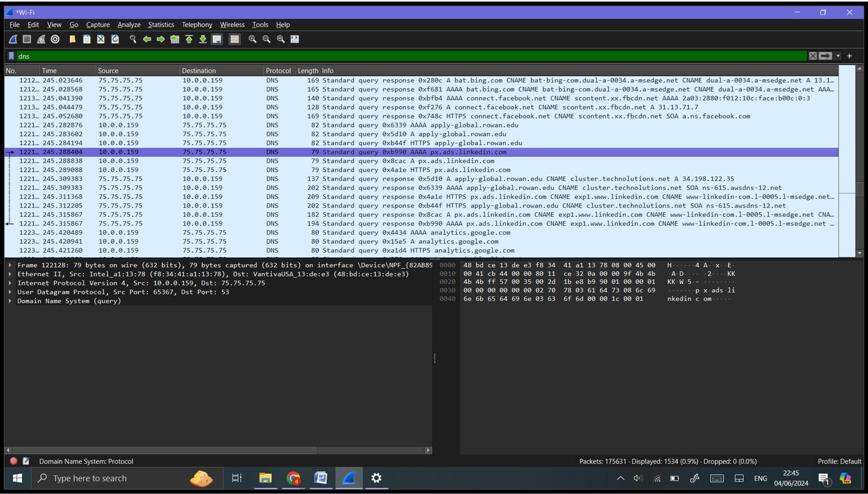Open the Telephony menu

click(x=197, y=24)
